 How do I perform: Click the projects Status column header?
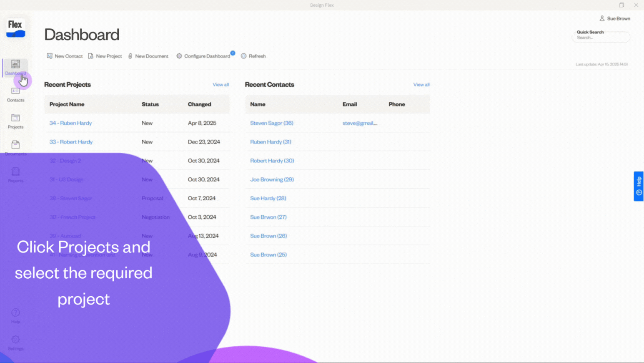tap(150, 104)
